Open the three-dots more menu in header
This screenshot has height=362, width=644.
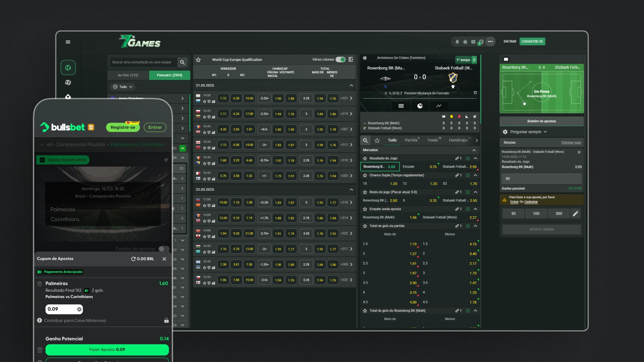490,42
